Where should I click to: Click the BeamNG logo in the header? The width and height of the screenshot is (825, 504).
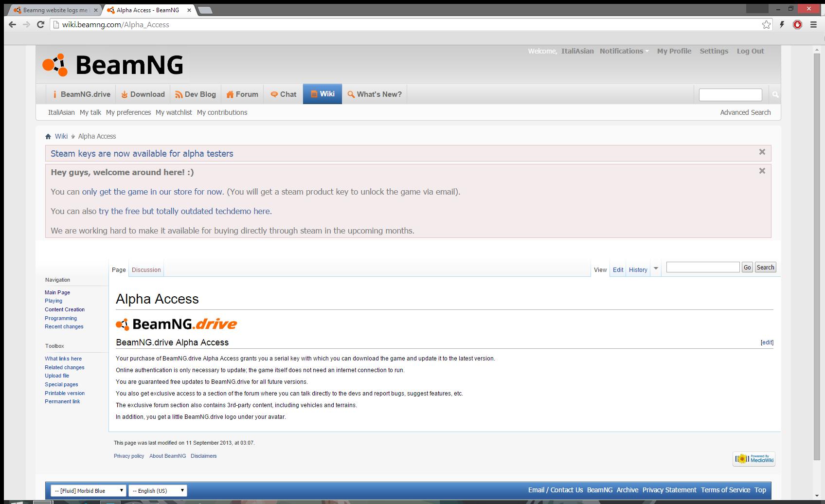[113, 65]
